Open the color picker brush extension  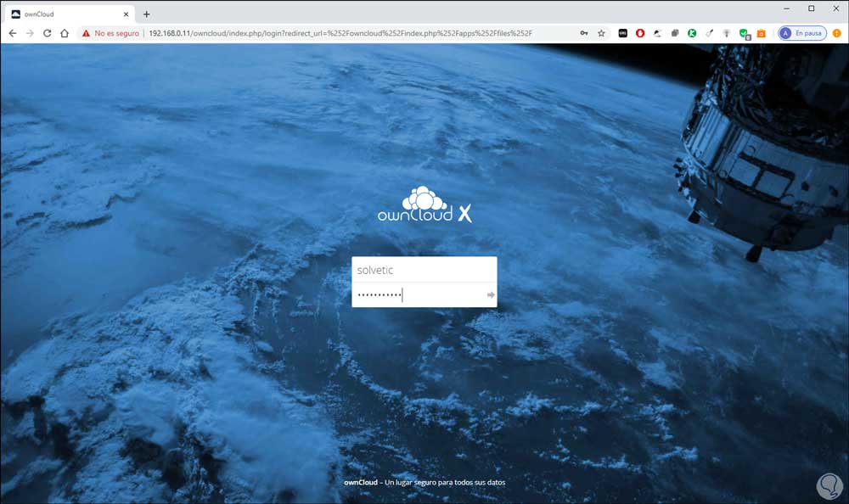click(x=709, y=33)
